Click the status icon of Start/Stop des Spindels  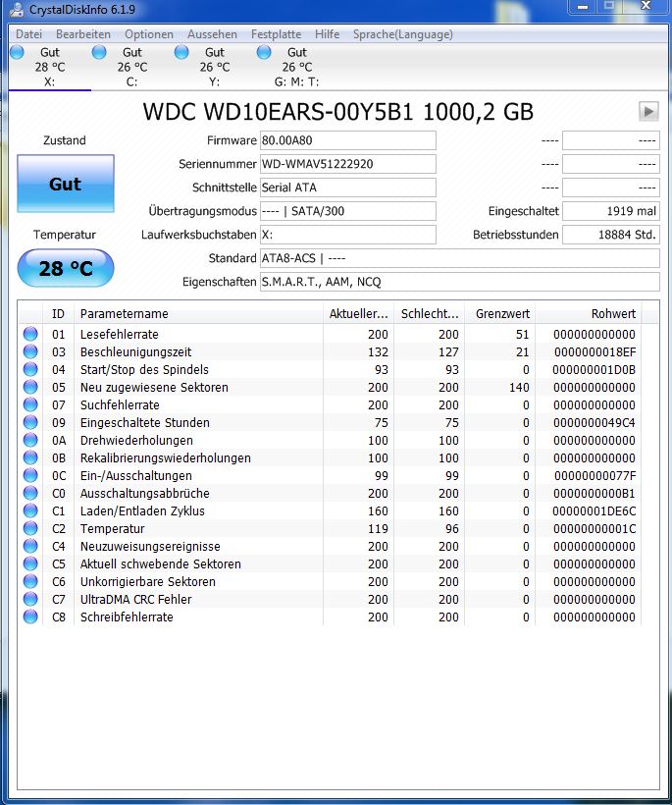tap(30, 369)
